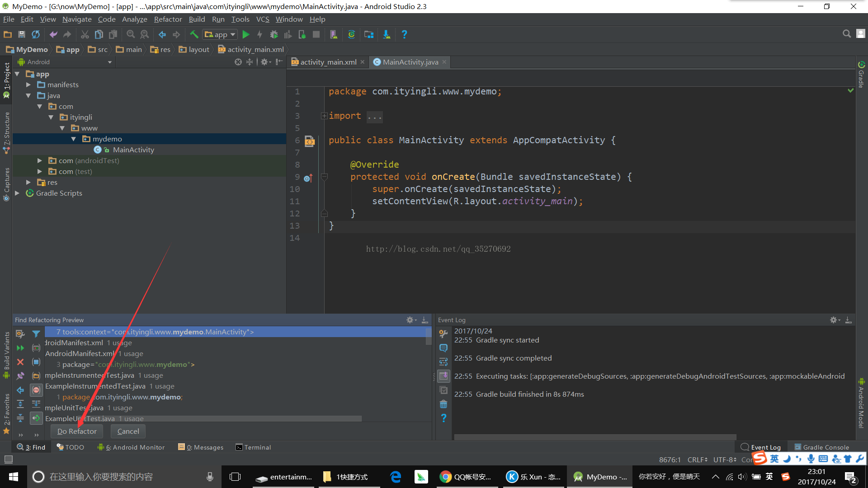Viewport: 868px width, 488px height.
Task: Open Build Variants side panel
Action: coord(6,356)
